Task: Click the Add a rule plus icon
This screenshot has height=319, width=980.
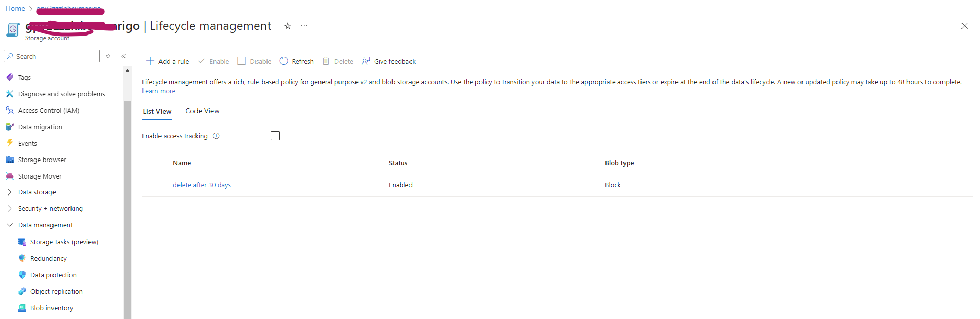Action: 150,61
